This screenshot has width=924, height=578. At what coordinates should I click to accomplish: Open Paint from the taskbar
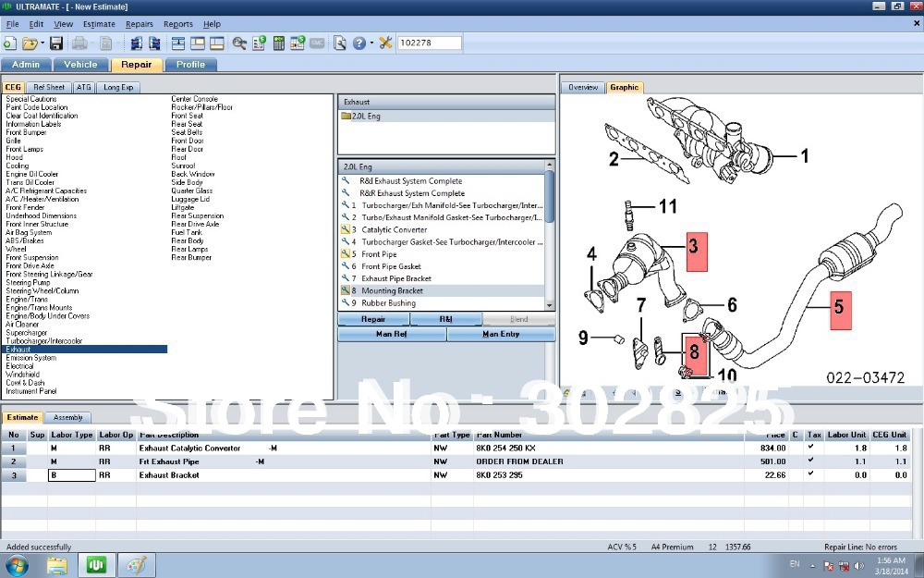137,565
